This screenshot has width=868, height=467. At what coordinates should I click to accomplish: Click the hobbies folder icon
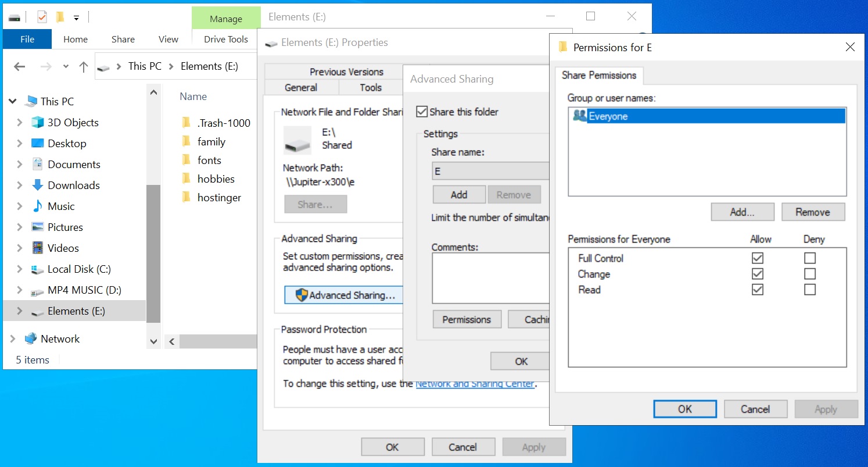click(186, 179)
